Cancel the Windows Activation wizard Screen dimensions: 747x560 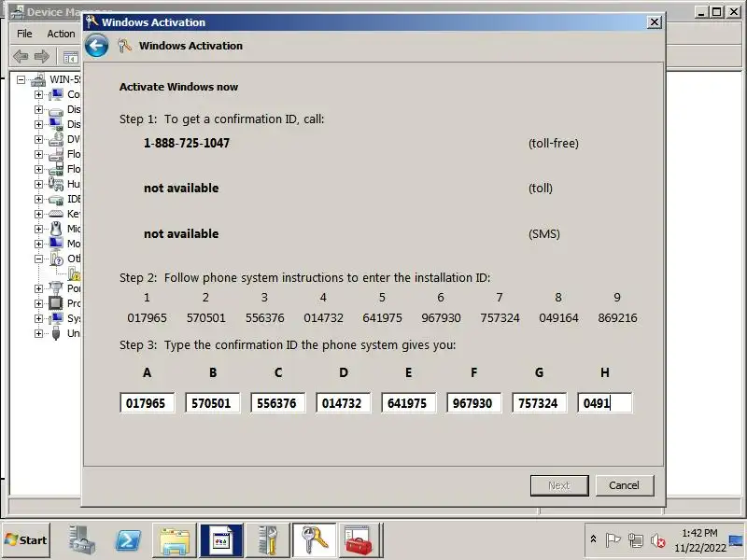tap(625, 485)
